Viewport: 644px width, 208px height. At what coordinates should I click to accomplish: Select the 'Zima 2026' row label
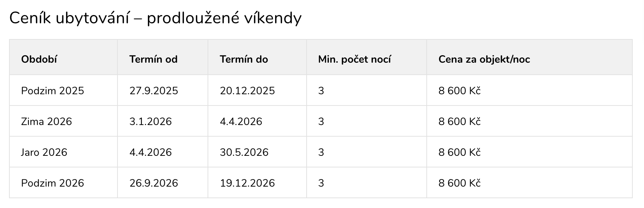point(47,122)
